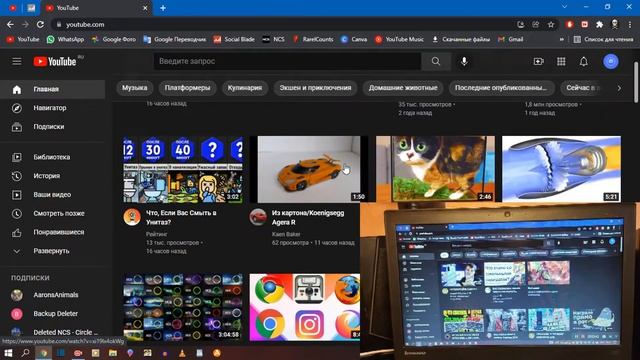Open the notifications bell
This screenshot has height=360, width=640.
[x=584, y=61]
